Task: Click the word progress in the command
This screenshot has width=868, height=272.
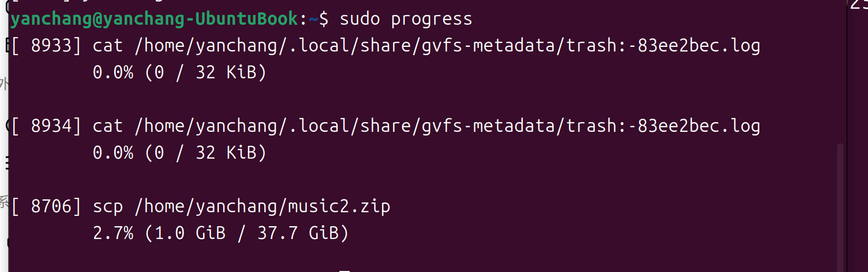Action: [431, 19]
